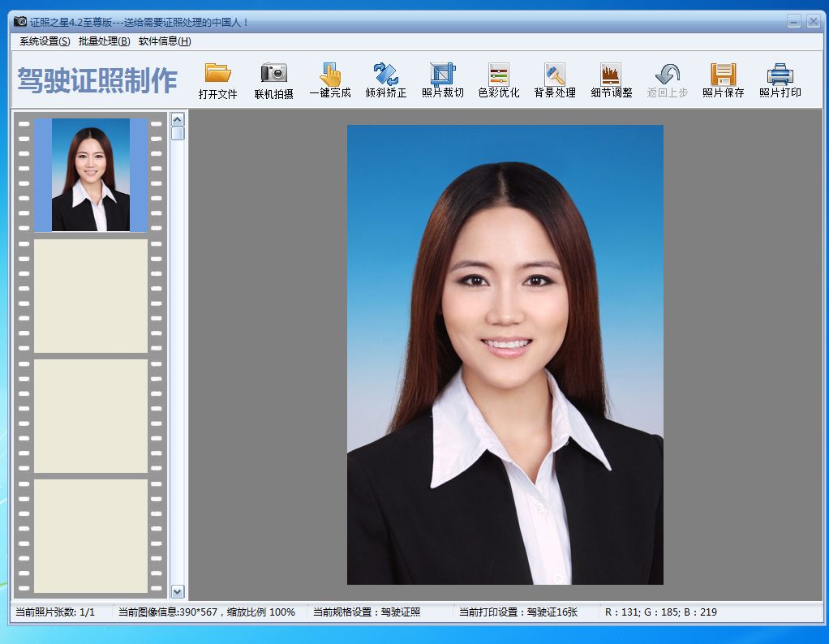Start tethered camera capture
The image size is (829, 644).
click(x=273, y=74)
